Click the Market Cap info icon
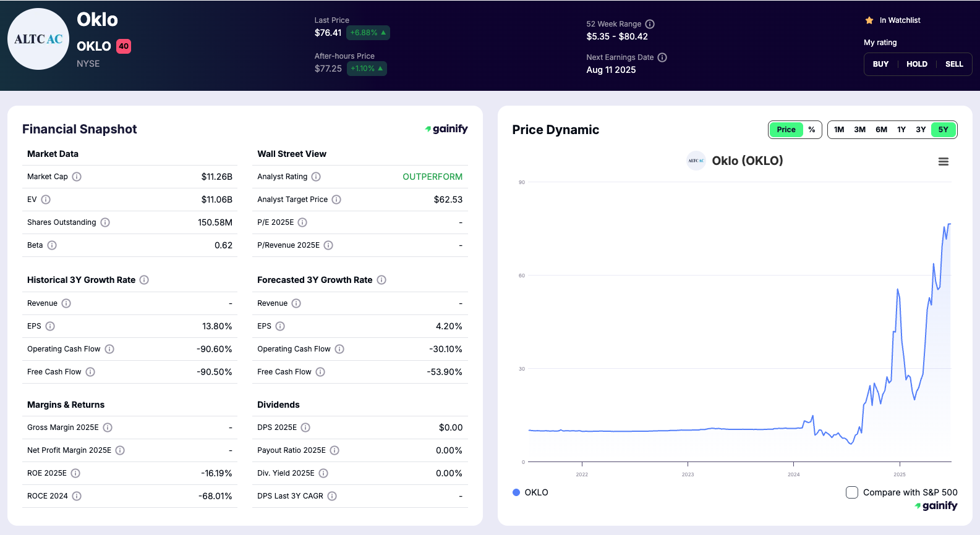Screen dimensions: 980x535 click(x=77, y=177)
